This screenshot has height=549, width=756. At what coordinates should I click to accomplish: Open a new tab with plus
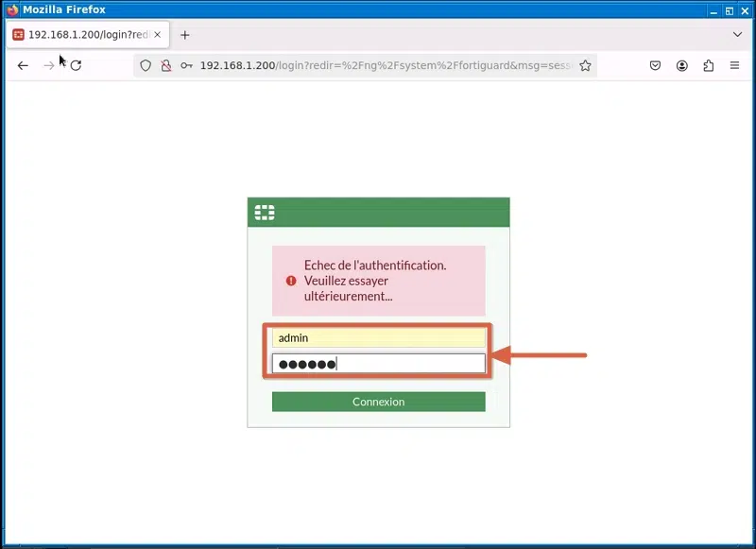coord(184,35)
